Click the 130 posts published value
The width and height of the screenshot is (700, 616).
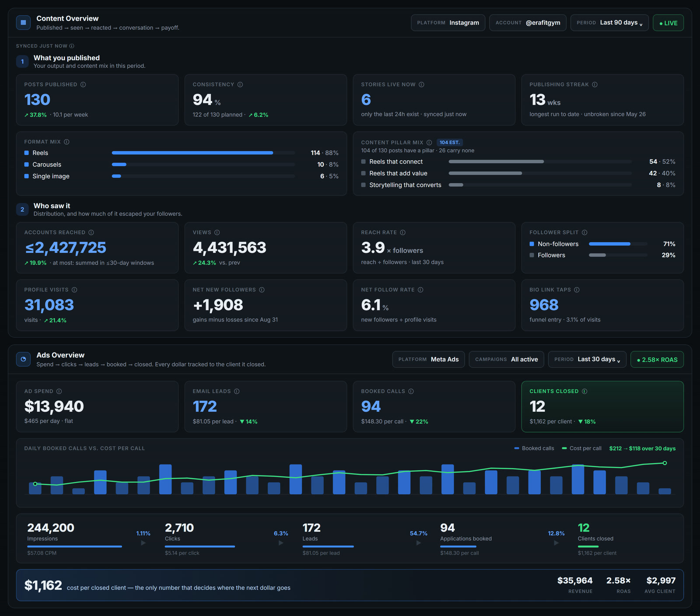point(37,100)
